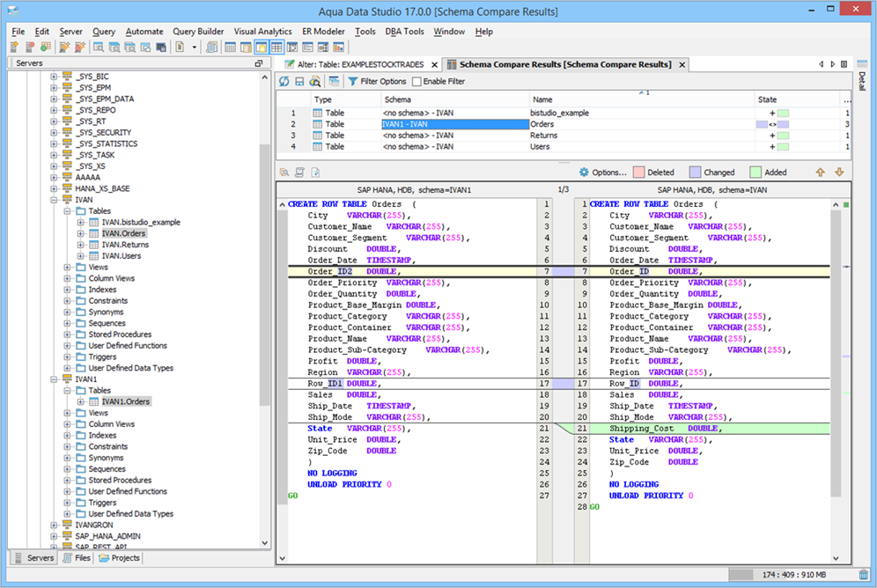Click the register server icon in main toolbar
Viewport: 877px width, 588px height.
[15, 48]
